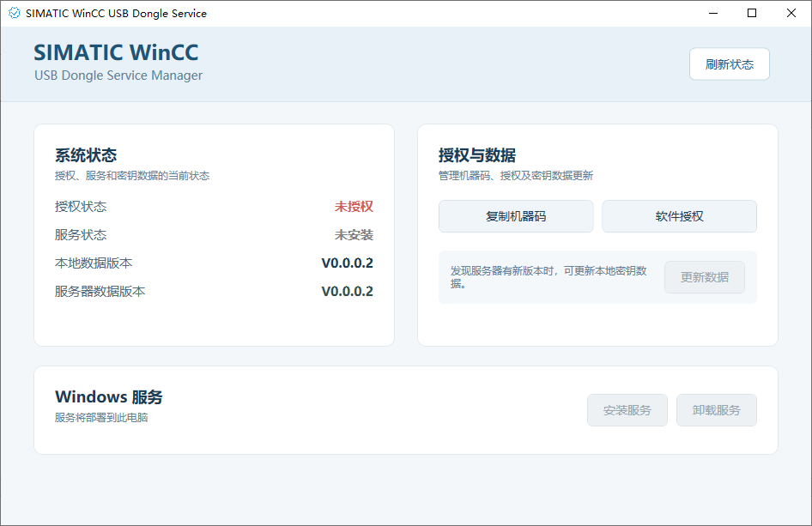Click USB Dongle Service Manager subtitle
The width and height of the screenshot is (812, 526).
coord(118,76)
